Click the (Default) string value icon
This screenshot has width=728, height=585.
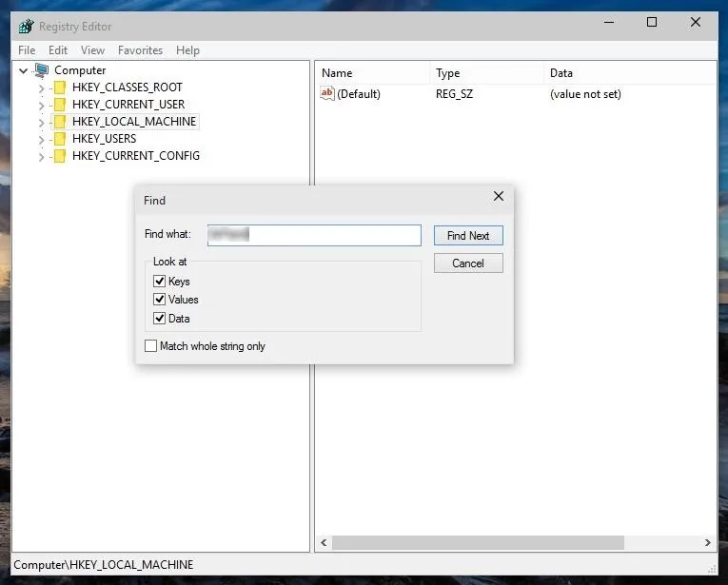click(327, 94)
